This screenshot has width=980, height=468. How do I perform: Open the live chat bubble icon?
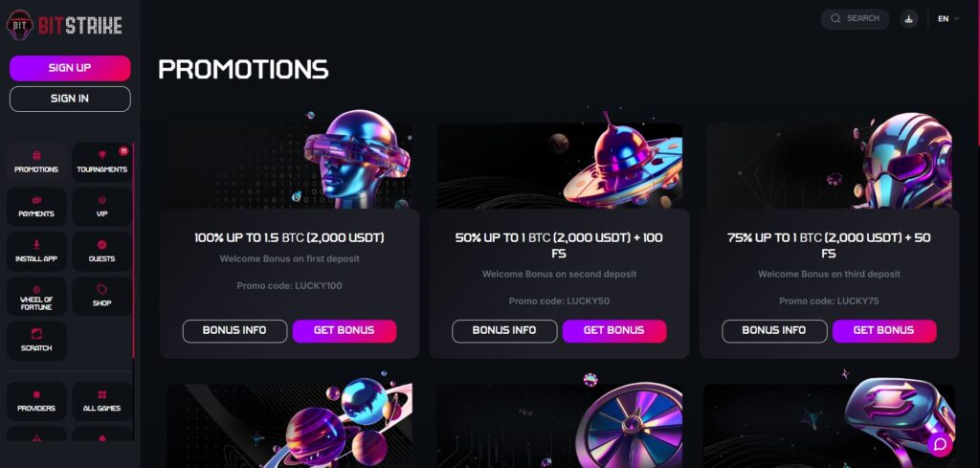[940, 443]
